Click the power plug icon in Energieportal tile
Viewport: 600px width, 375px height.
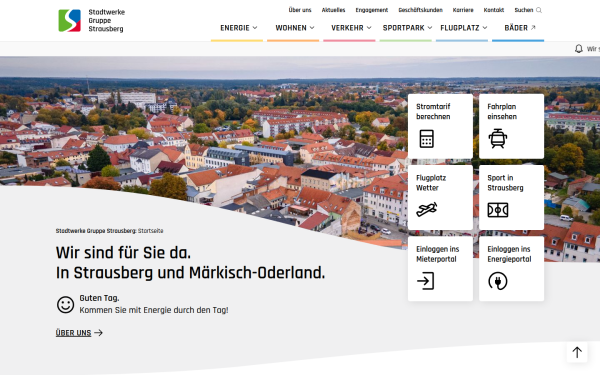497,281
